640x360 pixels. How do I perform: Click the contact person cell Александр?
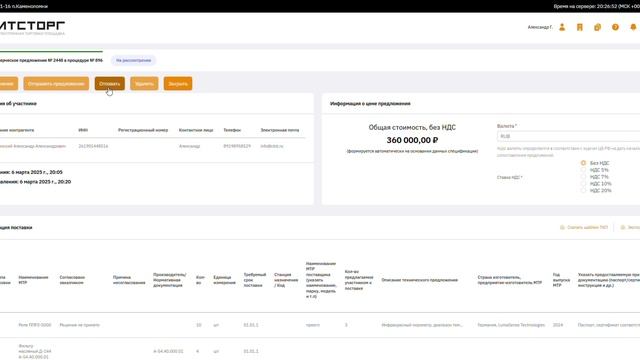189,146
